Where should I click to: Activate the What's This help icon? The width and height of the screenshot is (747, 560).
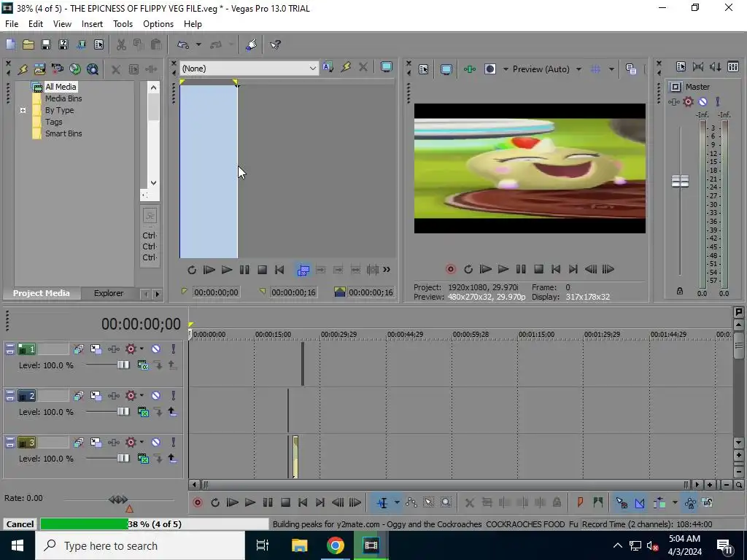tap(275, 44)
